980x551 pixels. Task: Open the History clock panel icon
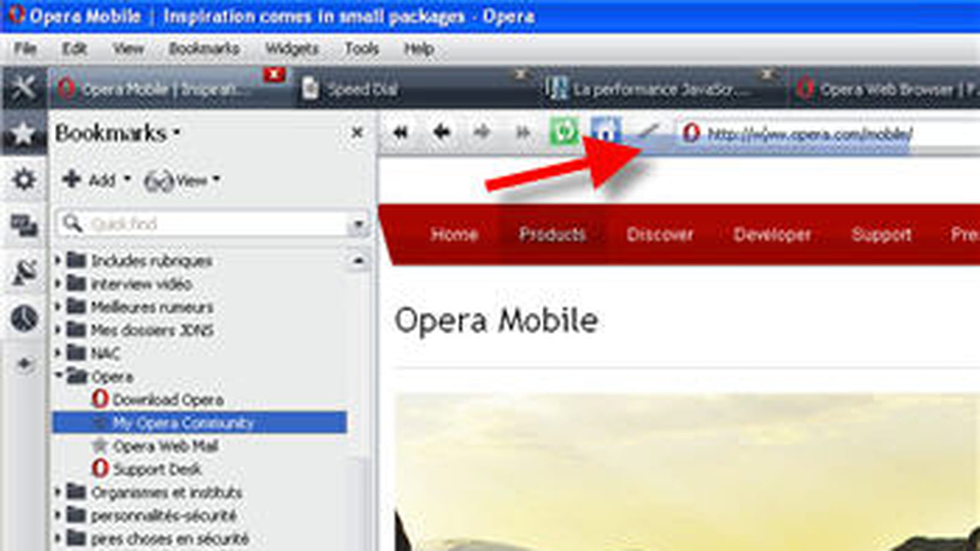[x=23, y=319]
